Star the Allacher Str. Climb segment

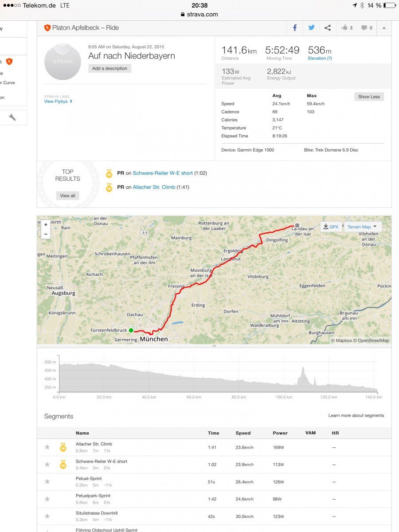pos(47,447)
